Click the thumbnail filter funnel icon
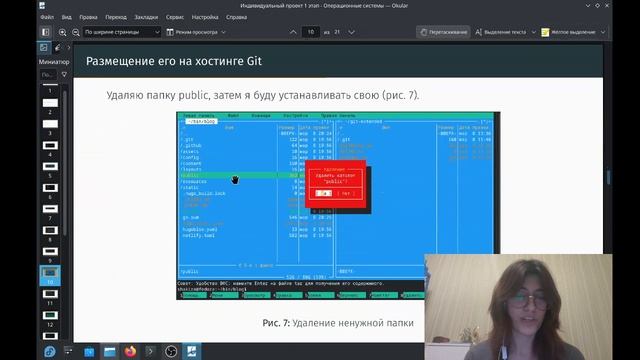 click(64, 75)
